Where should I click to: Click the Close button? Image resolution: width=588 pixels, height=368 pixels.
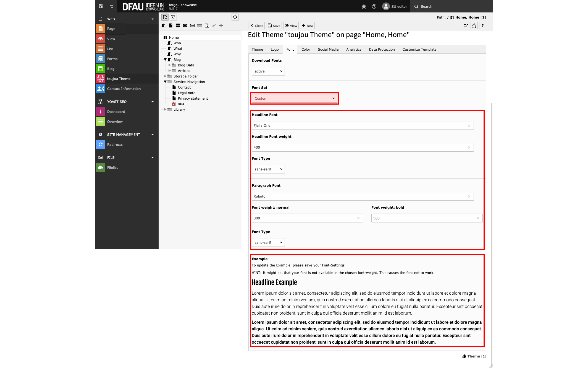pos(256,25)
